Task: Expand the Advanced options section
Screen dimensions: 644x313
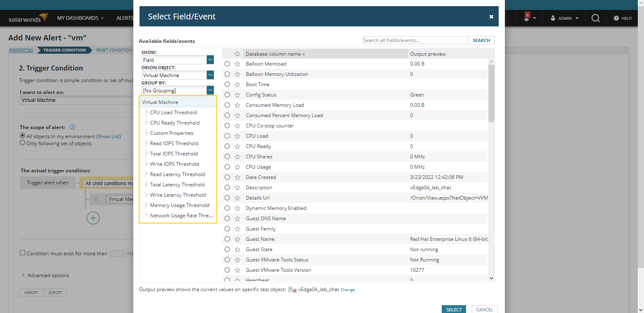Action: [x=45, y=275]
